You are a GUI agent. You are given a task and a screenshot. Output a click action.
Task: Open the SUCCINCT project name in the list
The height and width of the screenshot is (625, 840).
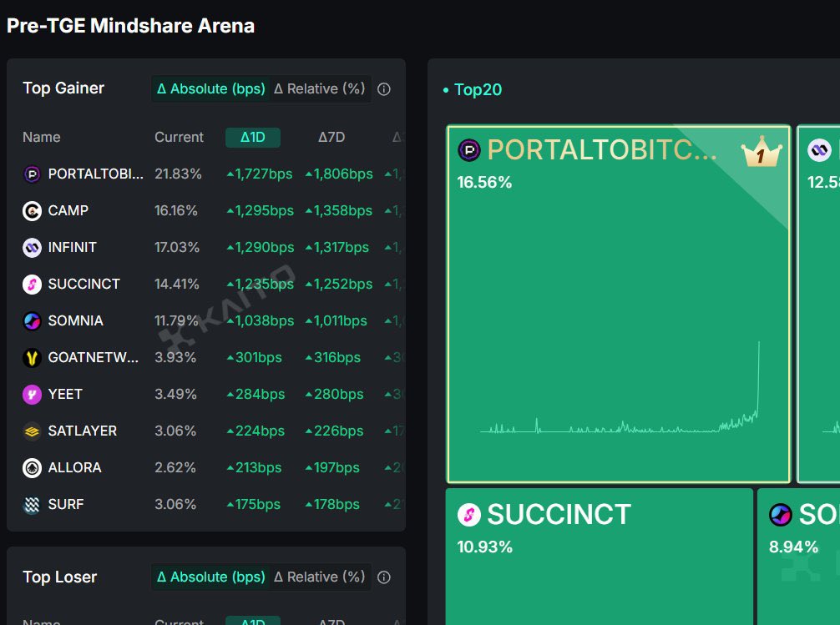tap(84, 284)
